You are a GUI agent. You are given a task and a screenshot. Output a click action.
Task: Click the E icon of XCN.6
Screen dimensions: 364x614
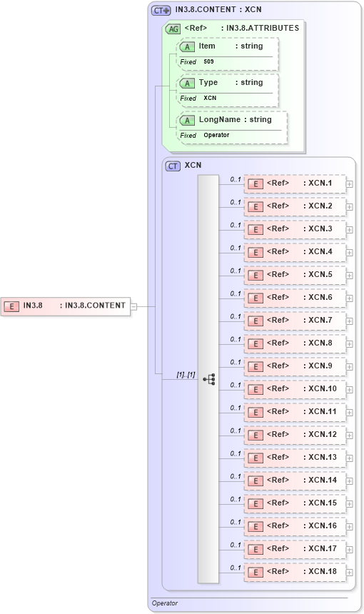tap(256, 298)
